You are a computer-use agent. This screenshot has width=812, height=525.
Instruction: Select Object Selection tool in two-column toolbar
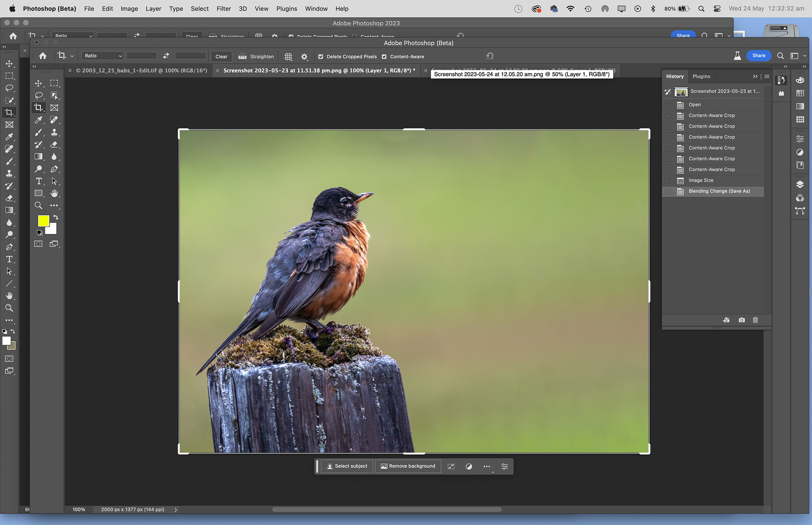54,95
